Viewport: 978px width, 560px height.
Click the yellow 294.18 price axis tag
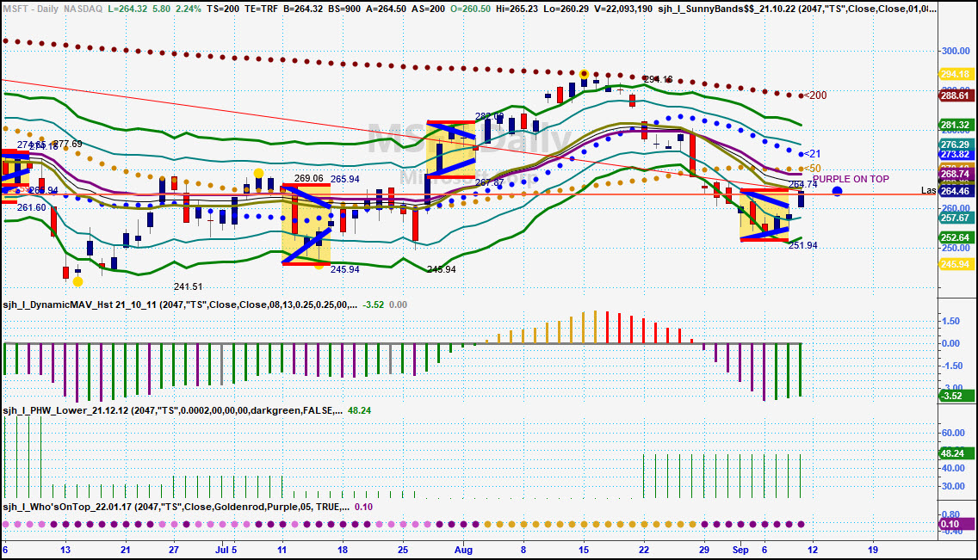955,74
